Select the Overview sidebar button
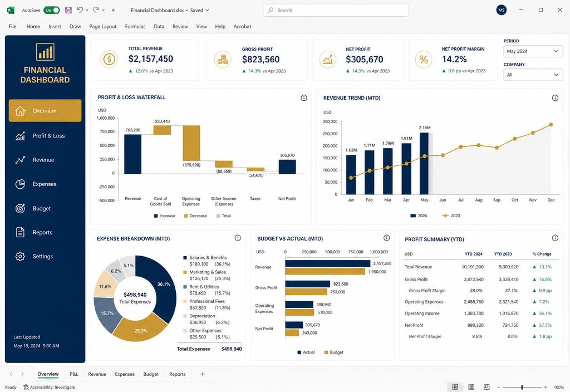Screen dimensions: 570x392 pyautogui.click(x=45, y=111)
